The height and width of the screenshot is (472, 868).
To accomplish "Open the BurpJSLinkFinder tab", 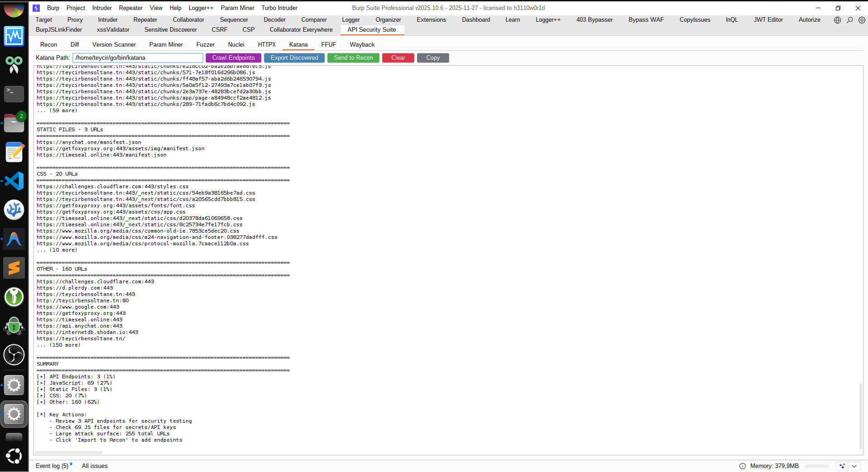I will tap(59, 30).
